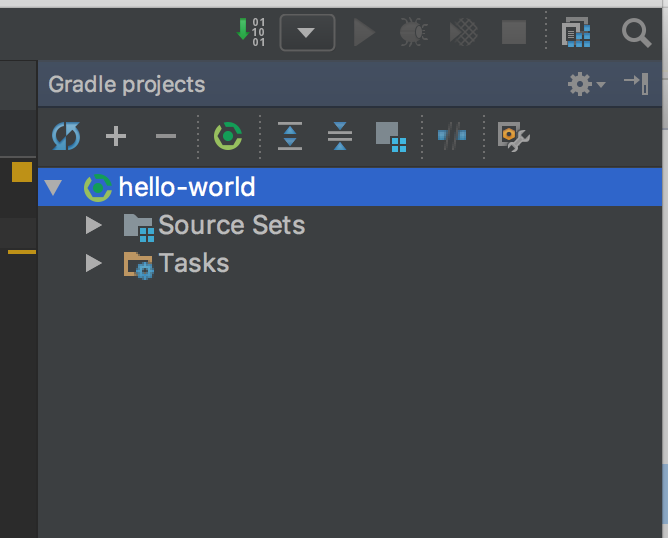Attach a Gradle project with plus
This screenshot has width=668, height=538.
(x=116, y=136)
